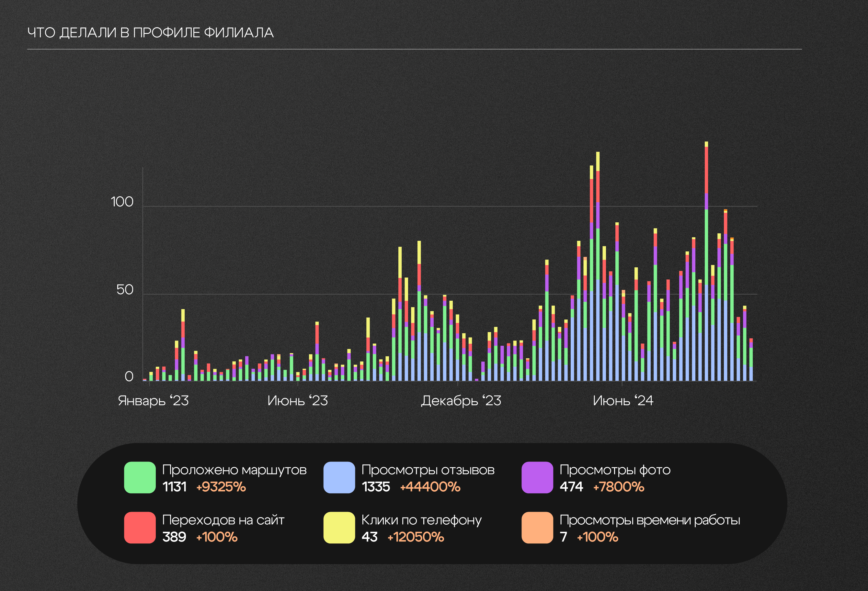Click the purple Просмотры фото swatch

[537, 477]
